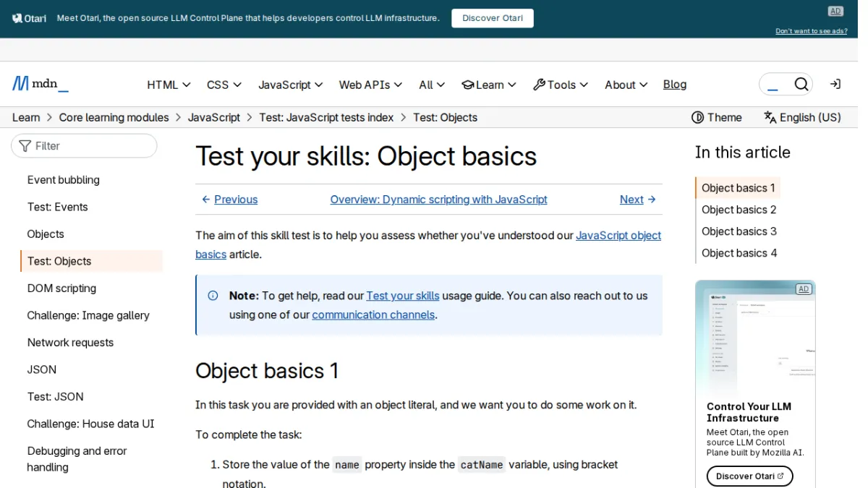Screen dimensions: 868x488
Task: Open Event bubbling in the sidebar
Action: [x=64, y=180]
